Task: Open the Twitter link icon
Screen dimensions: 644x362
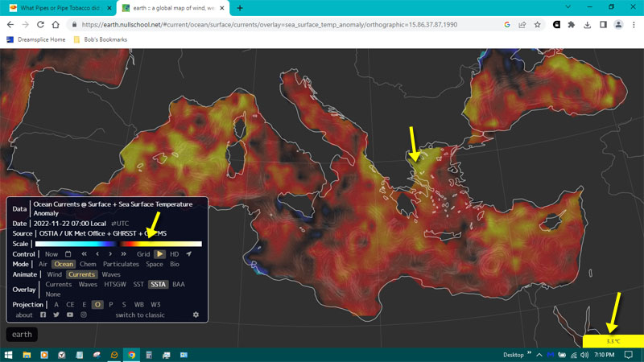Action: [x=56, y=315]
